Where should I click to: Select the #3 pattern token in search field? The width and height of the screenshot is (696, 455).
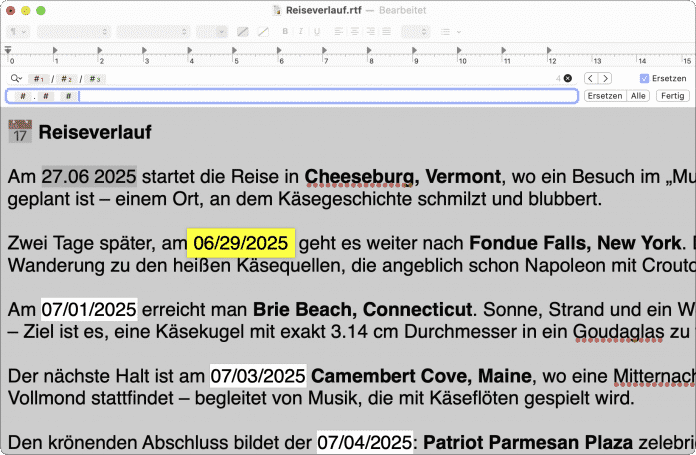95,79
